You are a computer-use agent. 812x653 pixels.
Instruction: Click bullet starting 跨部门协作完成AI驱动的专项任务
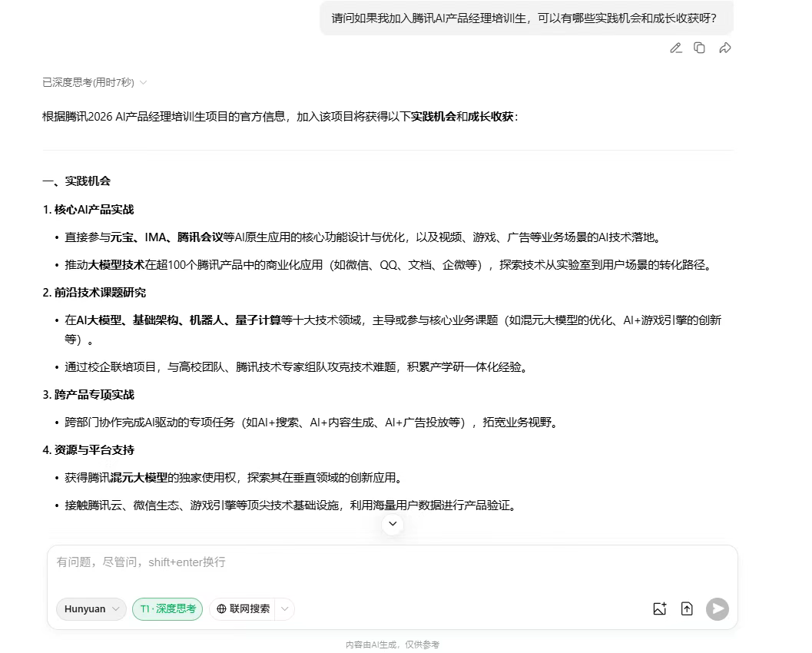pyautogui.click(x=312, y=423)
